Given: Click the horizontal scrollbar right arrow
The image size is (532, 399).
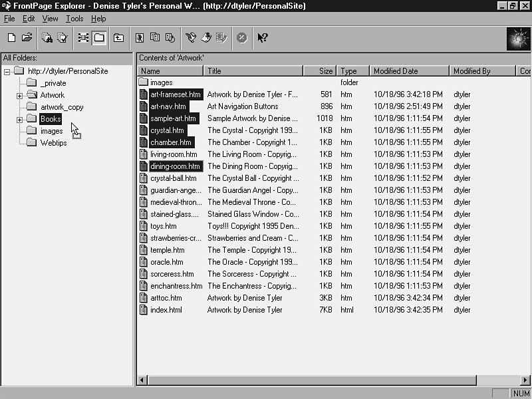Looking at the screenshot, I should pos(525,380).
